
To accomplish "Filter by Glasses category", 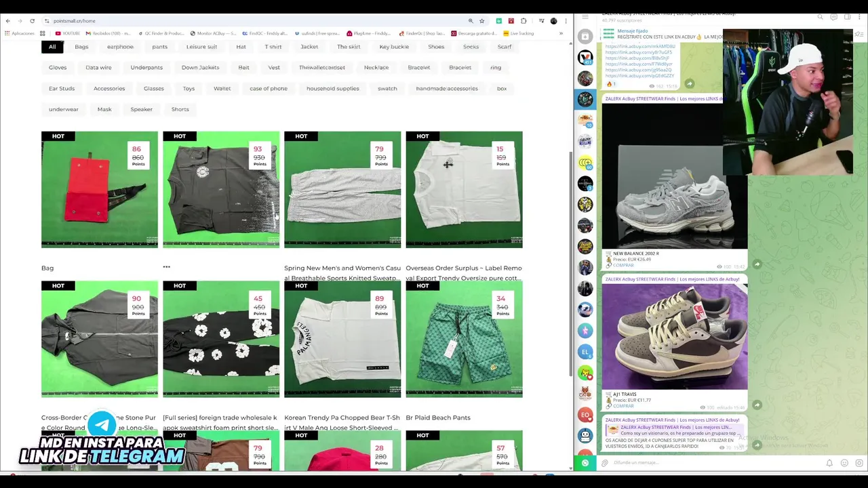I will tap(154, 89).
